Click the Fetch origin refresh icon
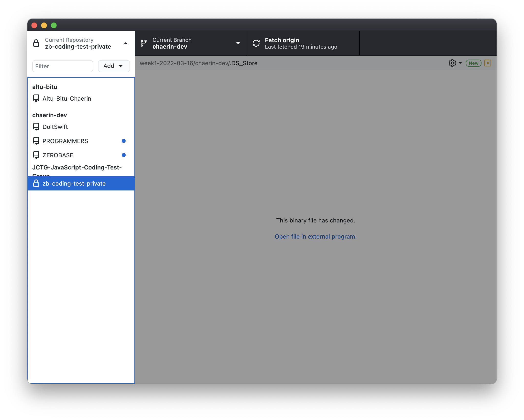Screen dimensions: 524x420 pos(256,43)
